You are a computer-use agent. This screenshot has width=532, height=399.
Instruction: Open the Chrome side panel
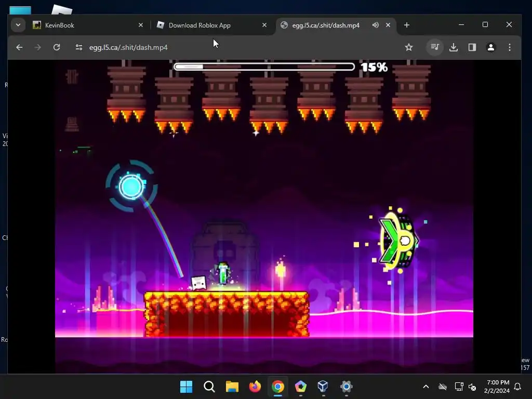click(x=472, y=47)
